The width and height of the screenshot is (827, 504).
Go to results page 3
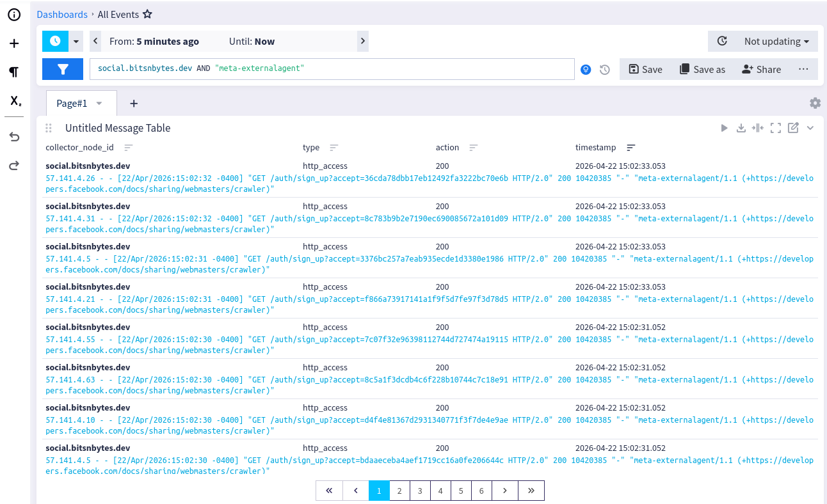click(x=420, y=491)
